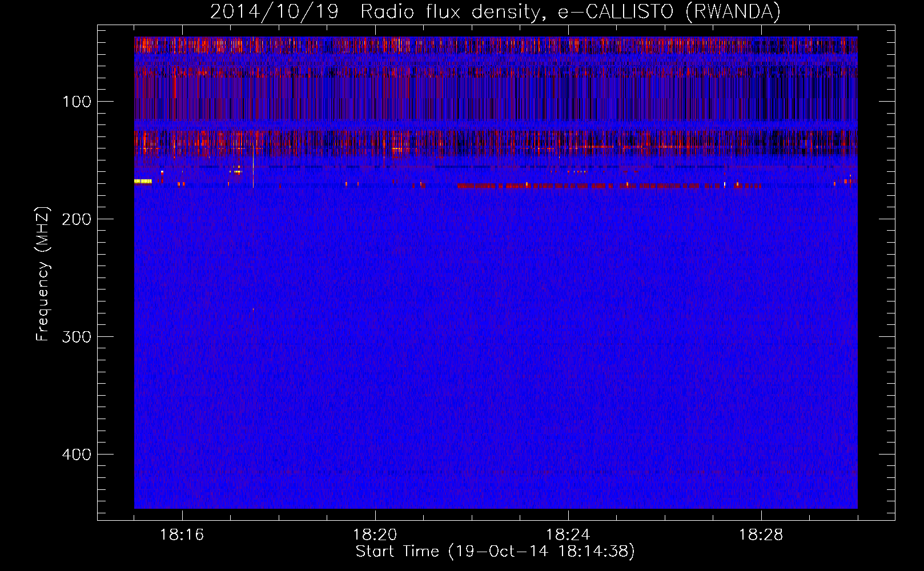Select the 100 frequency tick label
The height and width of the screenshot is (571, 924).
77,102
